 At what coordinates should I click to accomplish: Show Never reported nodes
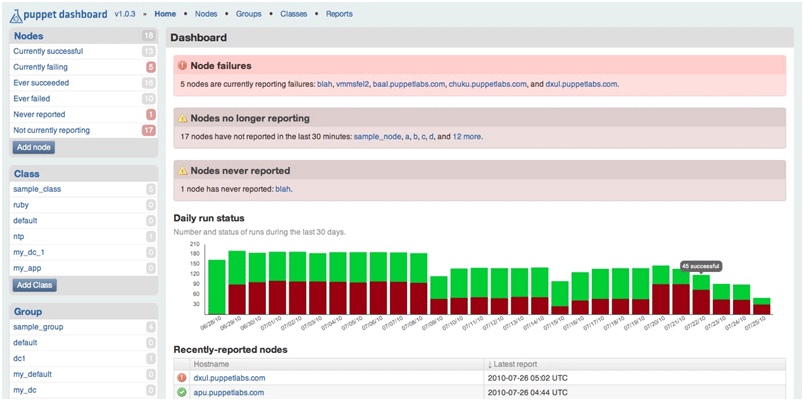[39, 114]
